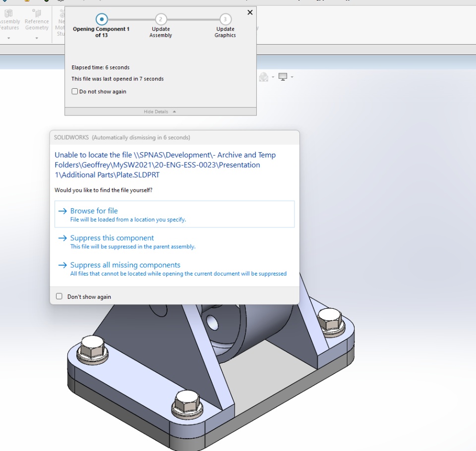Click Opening Component step 1 marker
This screenshot has width=476, height=451.
(101, 19)
